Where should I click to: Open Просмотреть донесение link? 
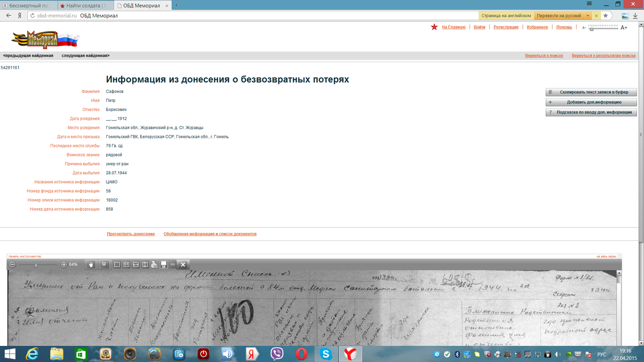pos(131,234)
